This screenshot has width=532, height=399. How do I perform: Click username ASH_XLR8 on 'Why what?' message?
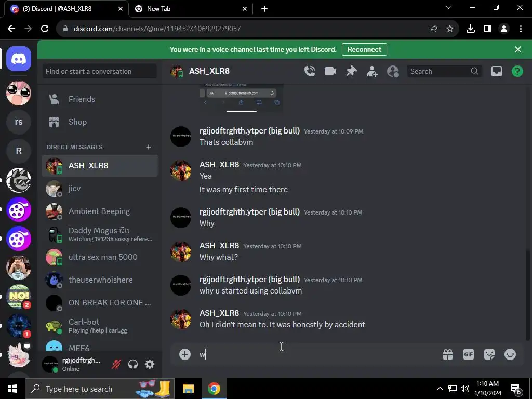click(x=219, y=245)
